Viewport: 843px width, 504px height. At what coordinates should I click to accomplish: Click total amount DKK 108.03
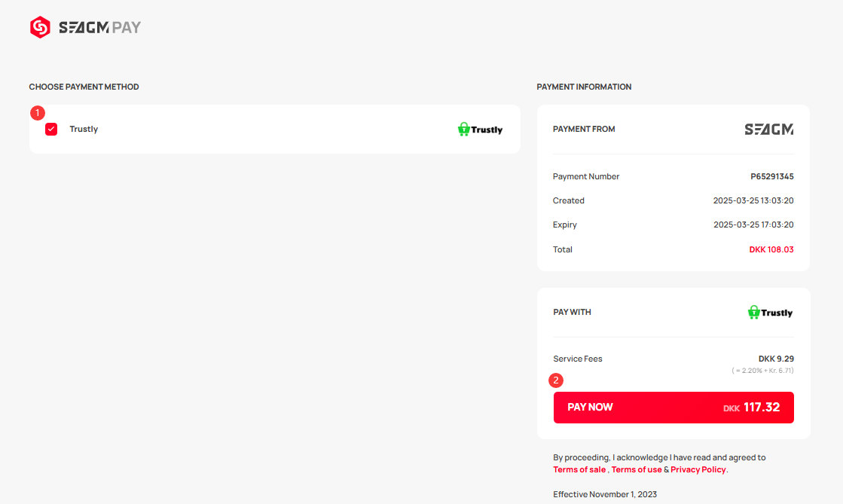[x=771, y=249]
